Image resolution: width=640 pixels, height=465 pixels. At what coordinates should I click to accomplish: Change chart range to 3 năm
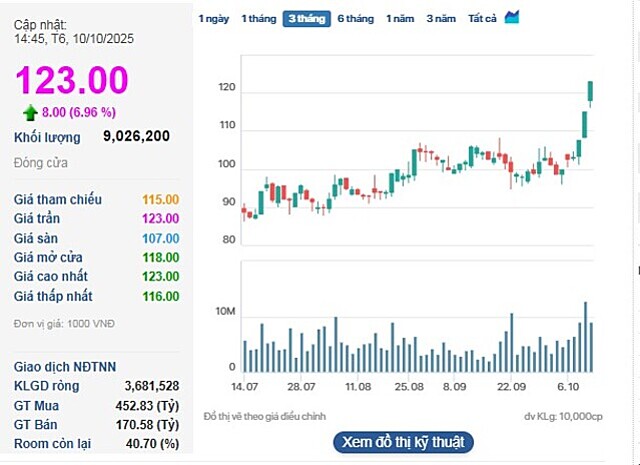pos(441,19)
